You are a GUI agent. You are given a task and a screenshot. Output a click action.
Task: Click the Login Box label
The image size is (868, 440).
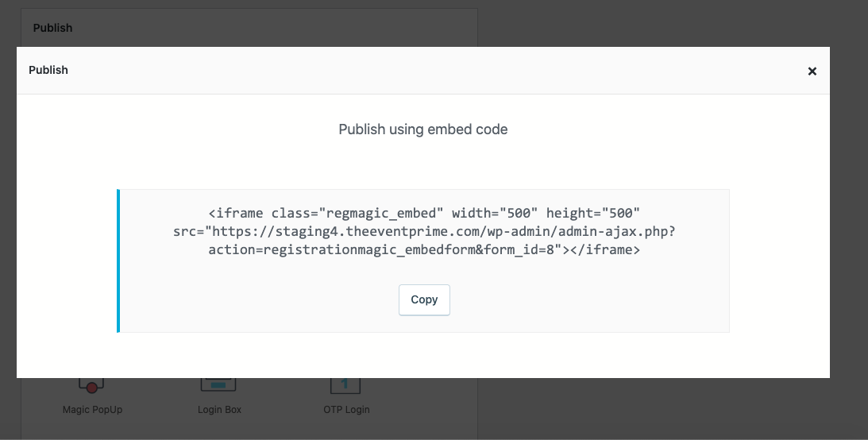(x=219, y=410)
